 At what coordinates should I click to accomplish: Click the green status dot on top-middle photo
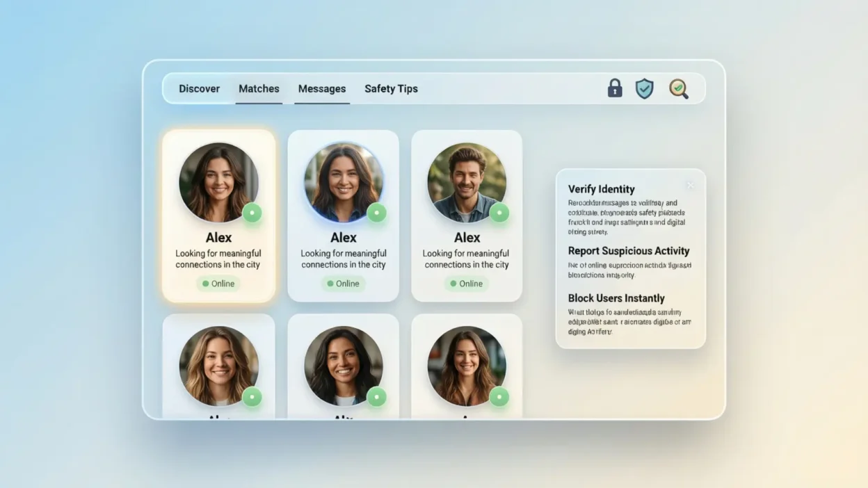[x=376, y=213]
